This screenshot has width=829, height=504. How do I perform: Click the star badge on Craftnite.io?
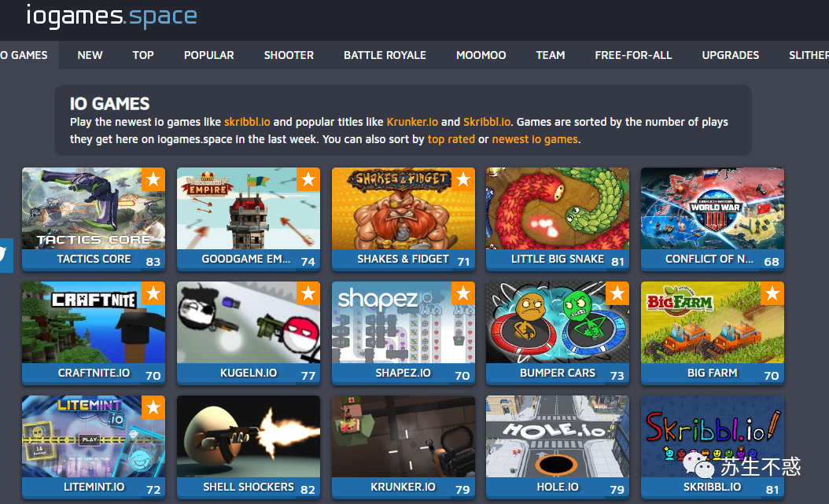153,293
